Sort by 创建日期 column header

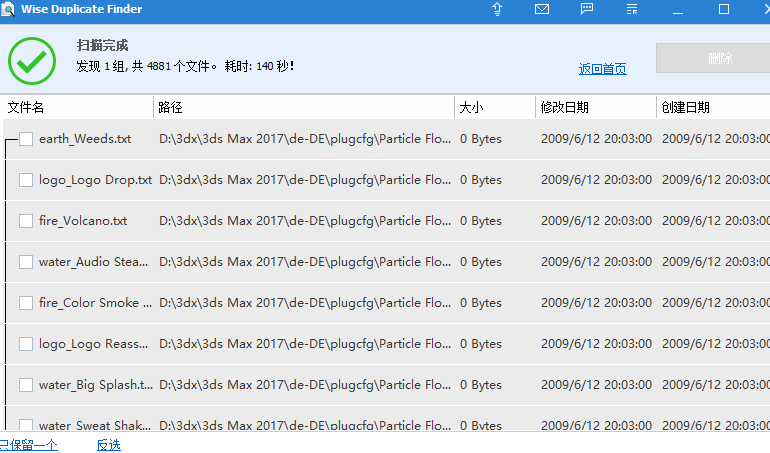pyautogui.click(x=685, y=107)
